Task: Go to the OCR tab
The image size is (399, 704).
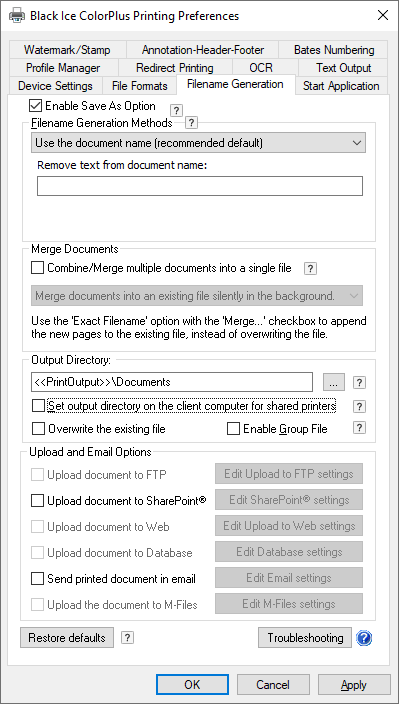Action: [261, 68]
